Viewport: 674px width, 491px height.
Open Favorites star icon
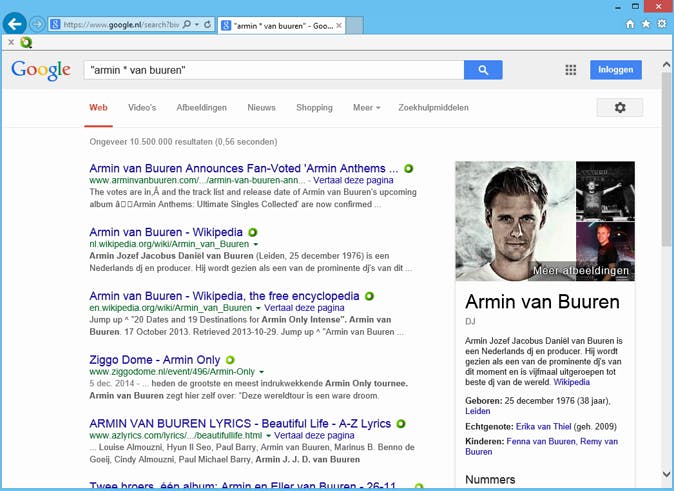pyautogui.click(x=646, y=24)
